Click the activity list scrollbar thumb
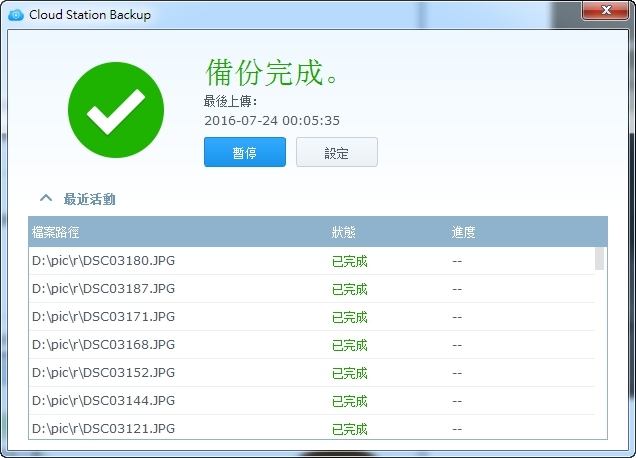The height and width of the screenshot is (458, 636). tap(599, 258)
